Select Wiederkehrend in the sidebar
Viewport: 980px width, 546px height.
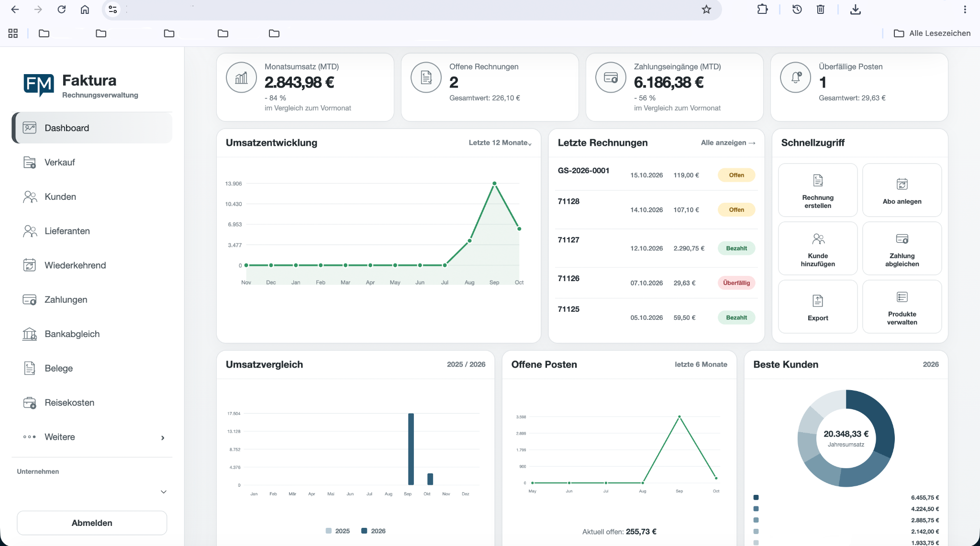point(92,265)
